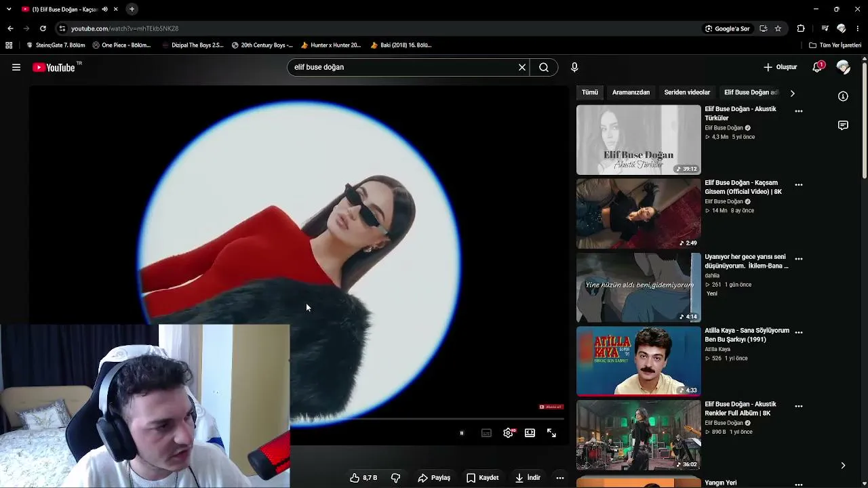The width and height of the screenshot is (868, 488).
Task: Open options menu for Uyanıyor her gece video
Action: pos(799,259)
